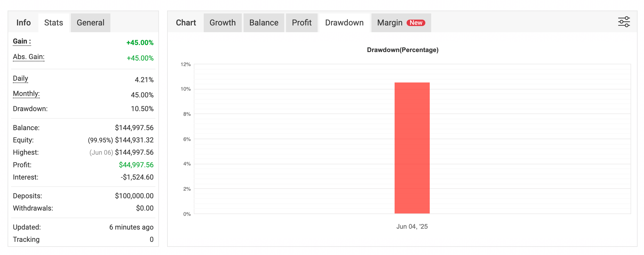Click the red drawdown bar
This screenshot has width=644, height=255.
tap(412, 148)
